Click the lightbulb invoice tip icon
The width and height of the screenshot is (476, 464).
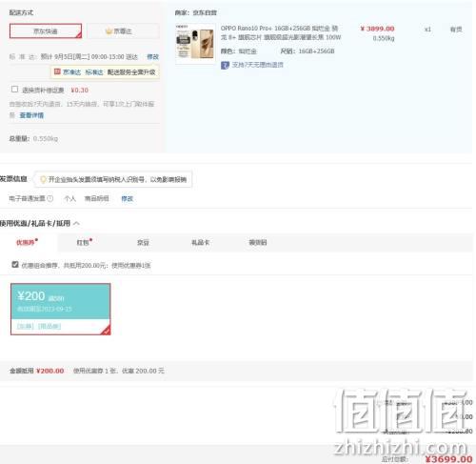pos(43,180)
